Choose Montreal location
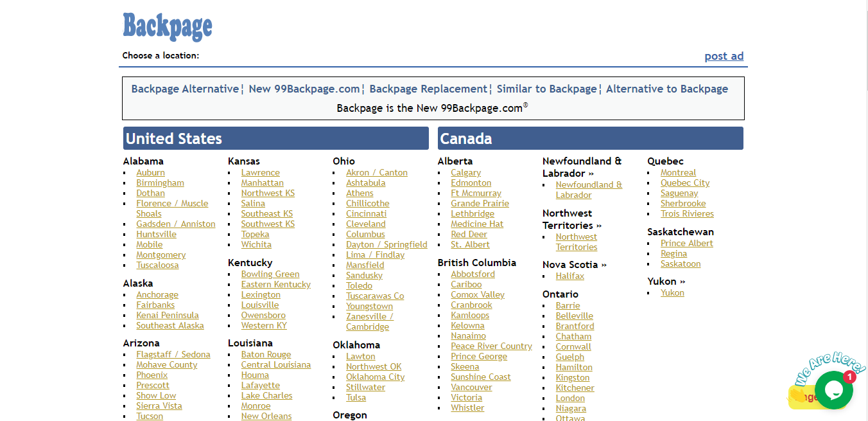The image size is (868, 421). (678, 173)
